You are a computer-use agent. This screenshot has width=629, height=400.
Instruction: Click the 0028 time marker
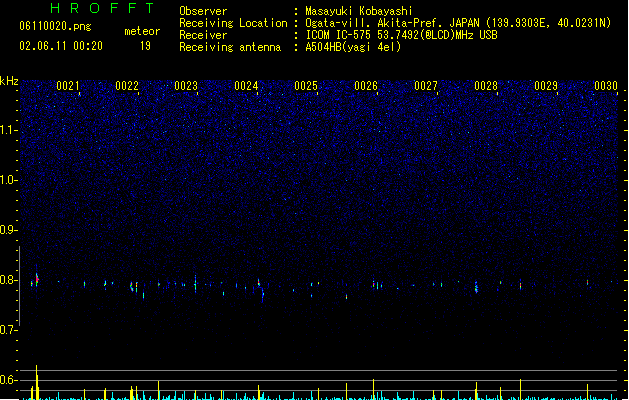(486, 86)
